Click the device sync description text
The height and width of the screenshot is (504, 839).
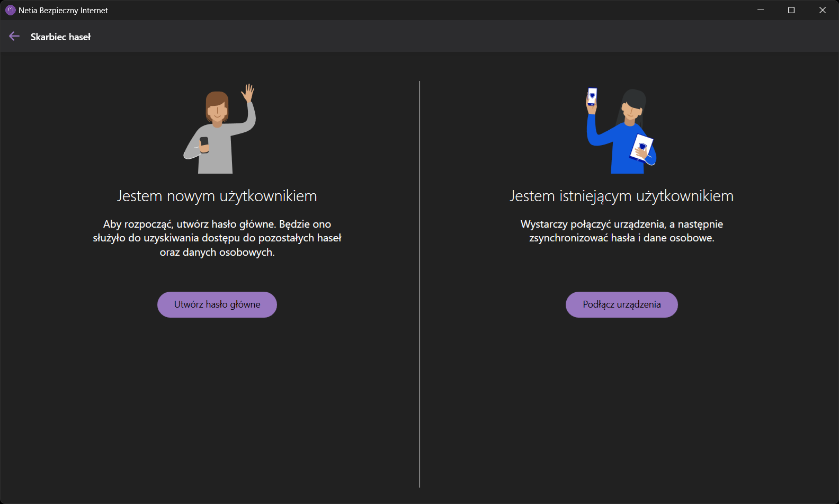tap(621, 231)
